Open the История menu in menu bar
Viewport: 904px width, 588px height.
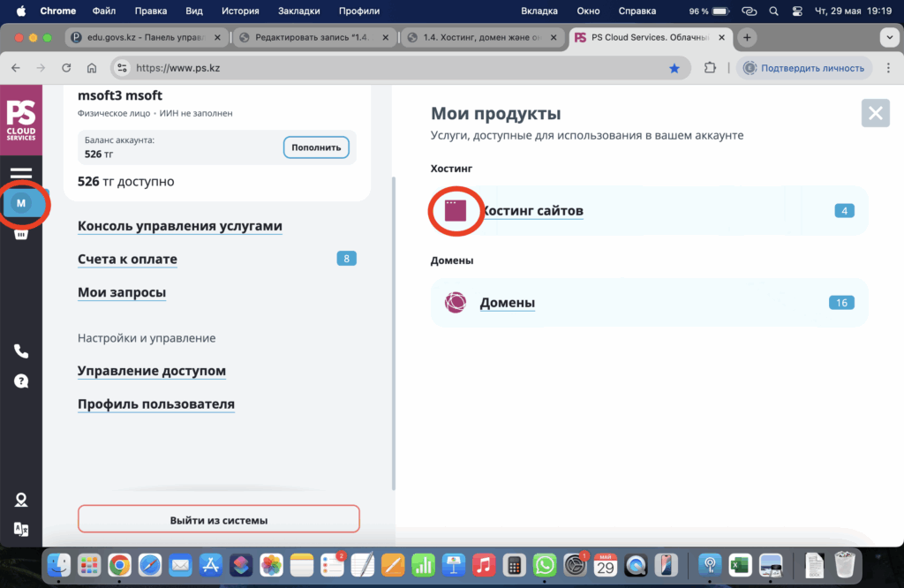point(240,11)
